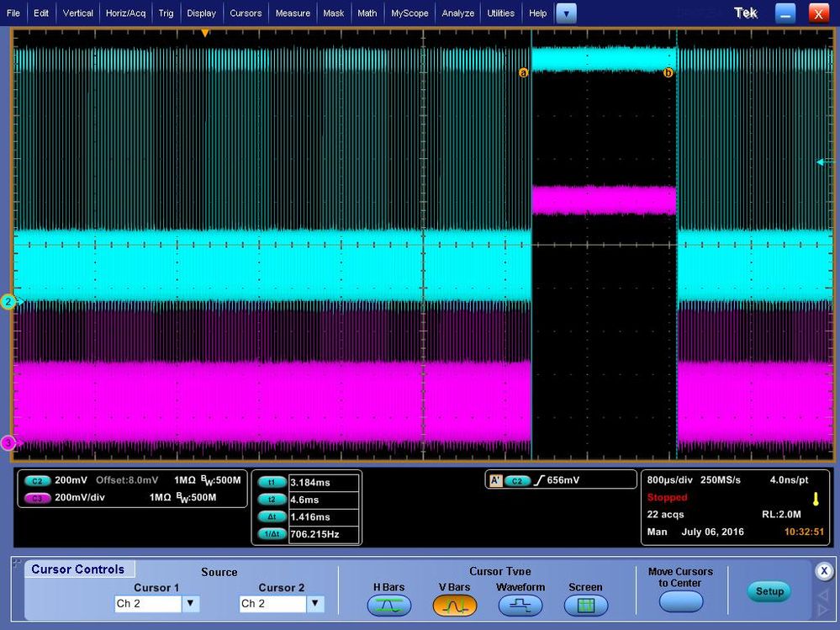Image resolution: width=840 pixels, height=630 pixels.
Task: Expand the menu bar dropdown arrow button
Action: click(566, 13)
